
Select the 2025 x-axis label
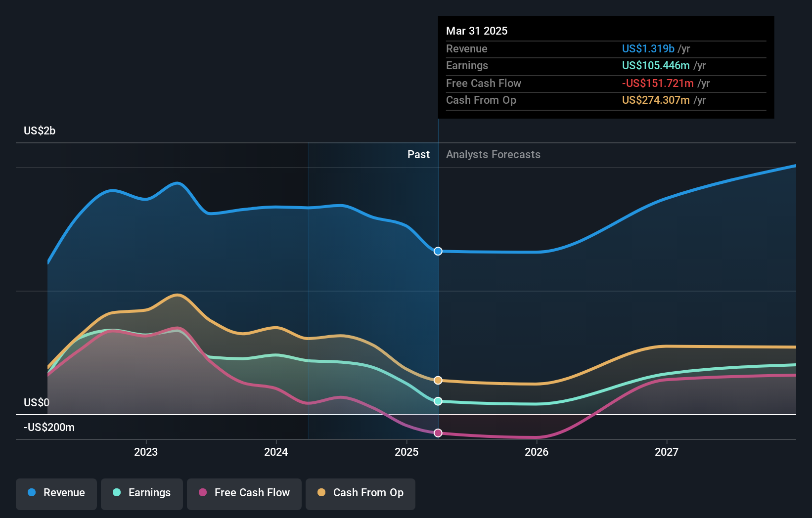pos(406,452)
